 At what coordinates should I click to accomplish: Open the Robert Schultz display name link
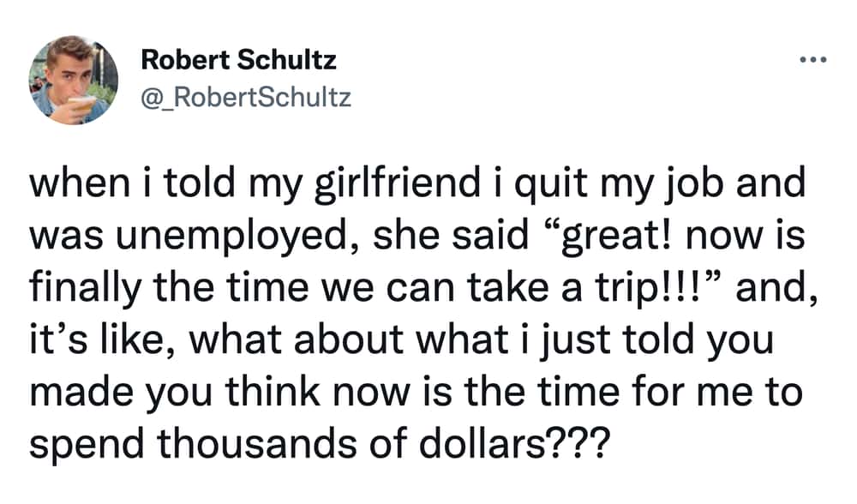pyautogui.click(x=238, y=60)
